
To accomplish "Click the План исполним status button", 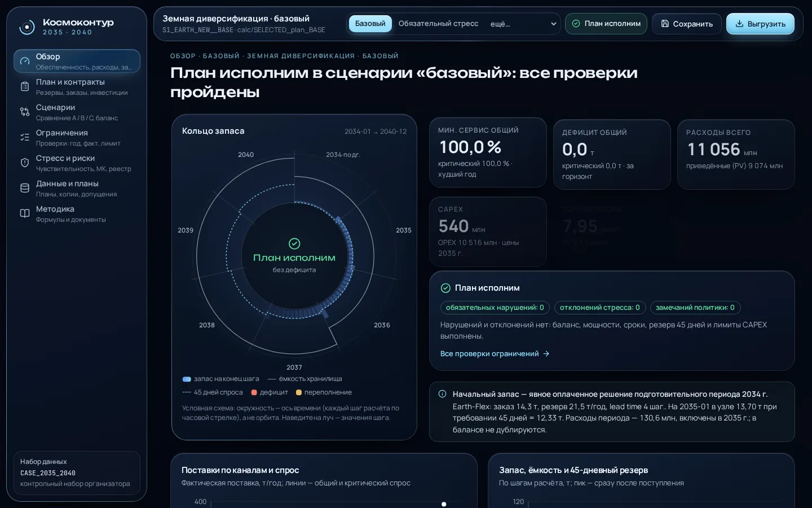I will coord(606,24).
